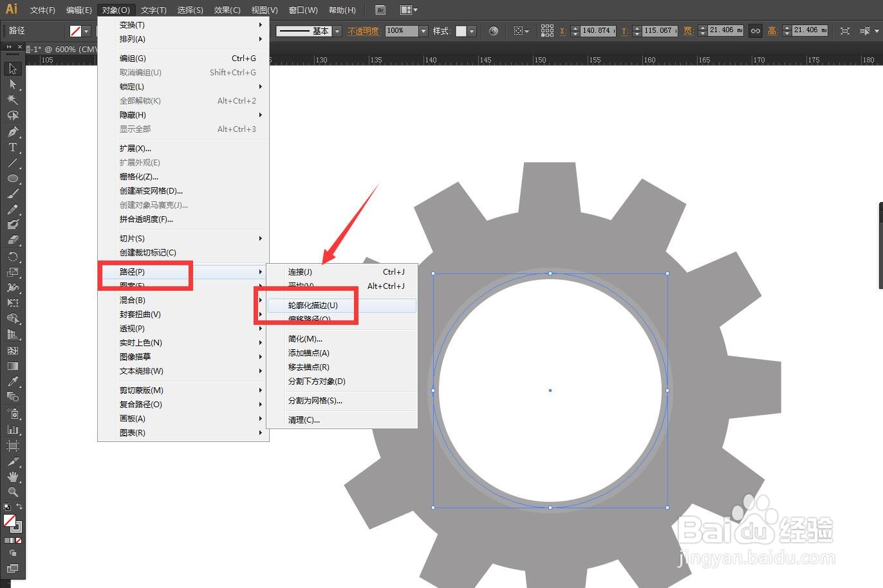Expand the 锁定(L) submenu
This screenshot has height=588, width=883.
click(183, 86)
